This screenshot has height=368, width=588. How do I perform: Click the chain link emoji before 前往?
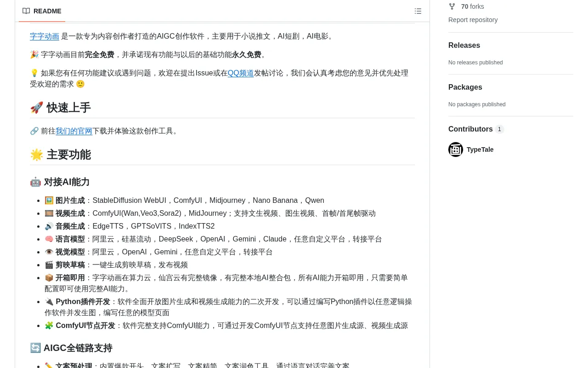34,131
